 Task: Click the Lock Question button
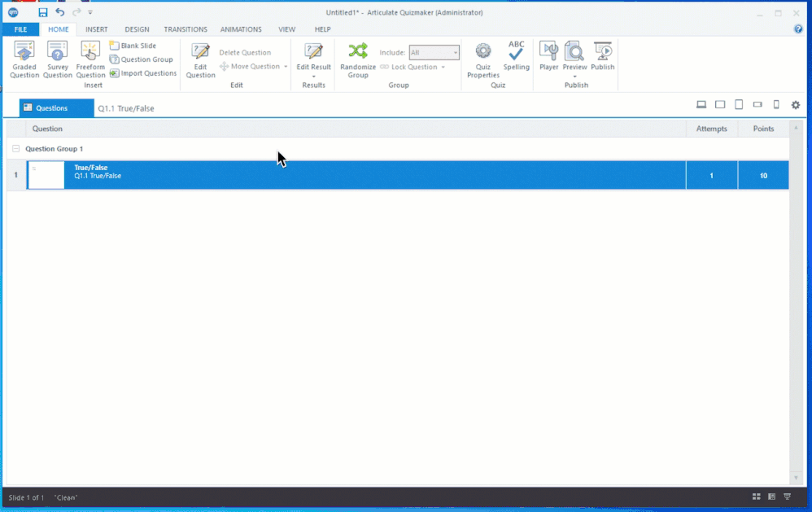[x=409, y=67]
